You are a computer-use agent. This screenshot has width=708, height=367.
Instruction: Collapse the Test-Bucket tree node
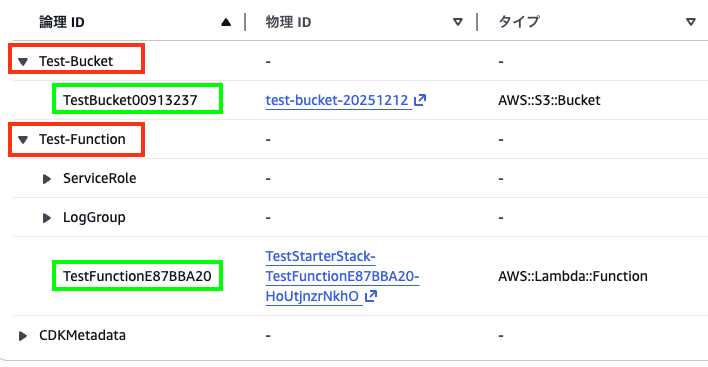pyautogui.click(x=23, y=61)
